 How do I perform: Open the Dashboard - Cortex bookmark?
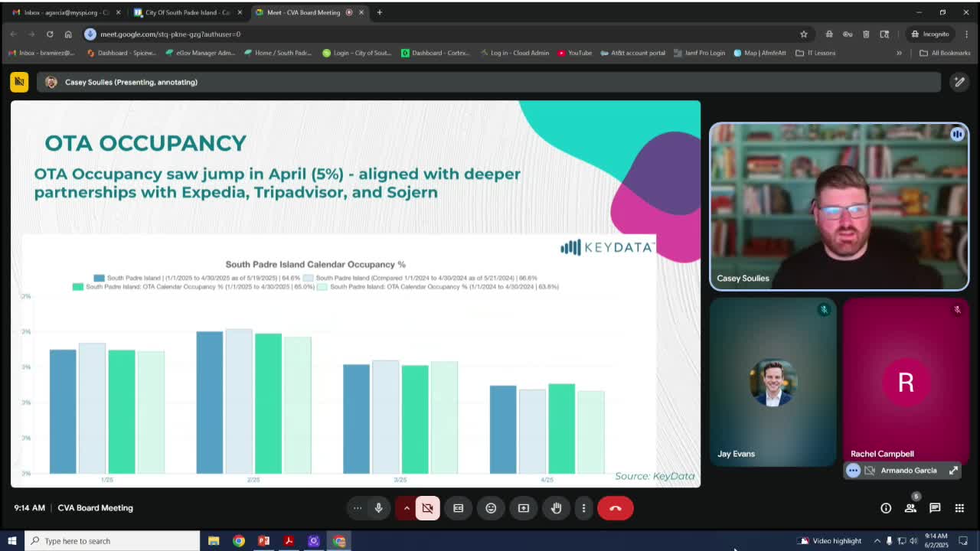click(x=435, y=53)
